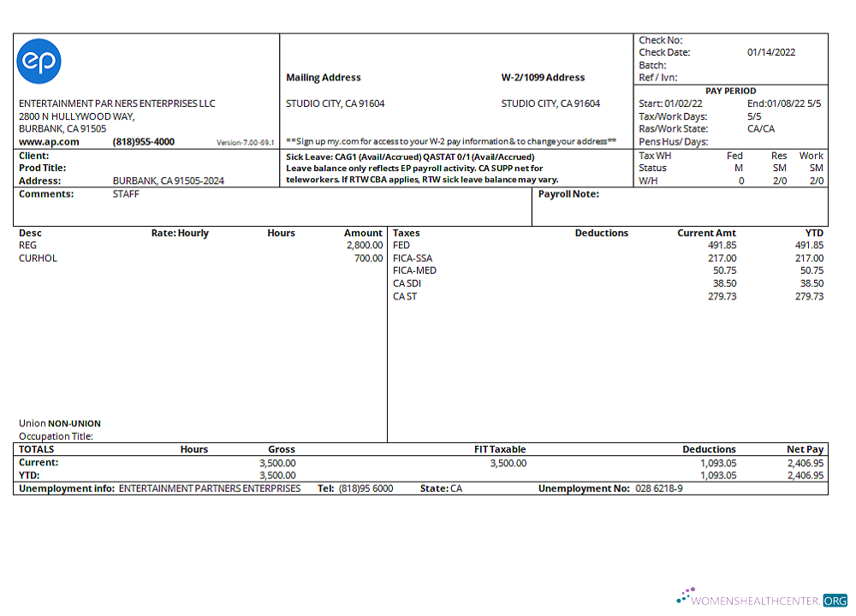The width and height of the screenshot is (856, 616).
Task: Click the EP circular logo
Action: [x=39, y=61]
